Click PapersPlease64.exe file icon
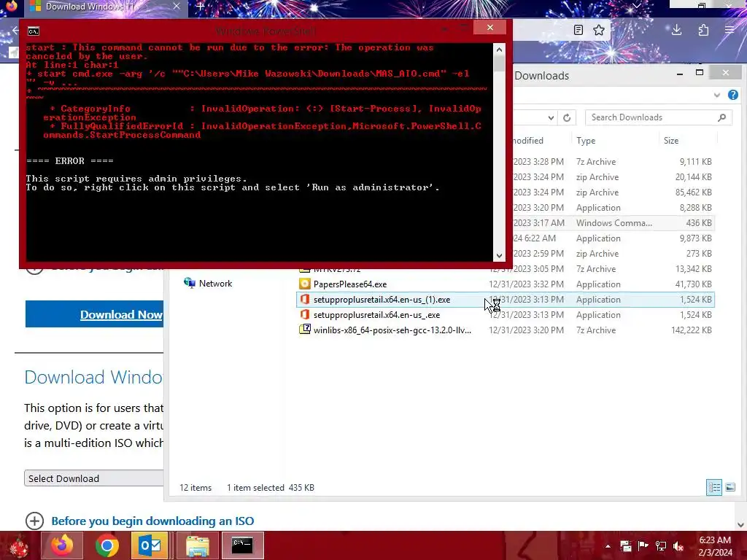The height and width of the screenshot is (560, 747). tap(304, 284)
